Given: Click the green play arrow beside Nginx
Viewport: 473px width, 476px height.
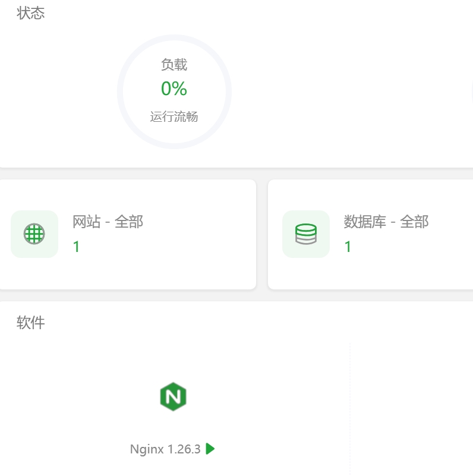Looking at the screenshot, I should click(x=210, y=449).
